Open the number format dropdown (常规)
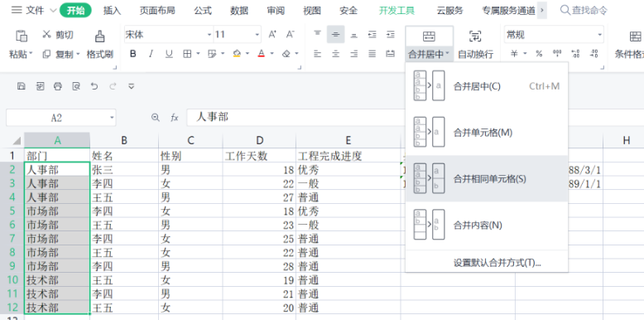The width and height of the screenshot is (644, 320). [599, 35]
